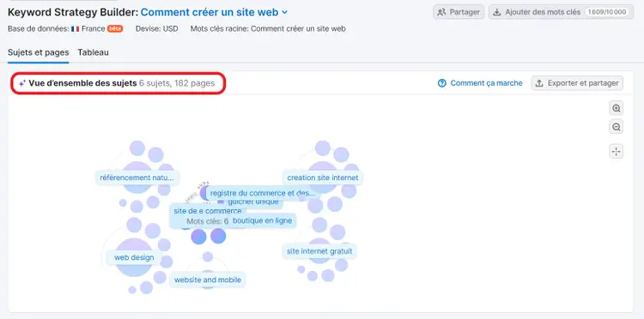Click the beta badge next to France
Image resolution: width=644 pixels, height=319 pixels.
pyautogui.click(x=115, y=28)
